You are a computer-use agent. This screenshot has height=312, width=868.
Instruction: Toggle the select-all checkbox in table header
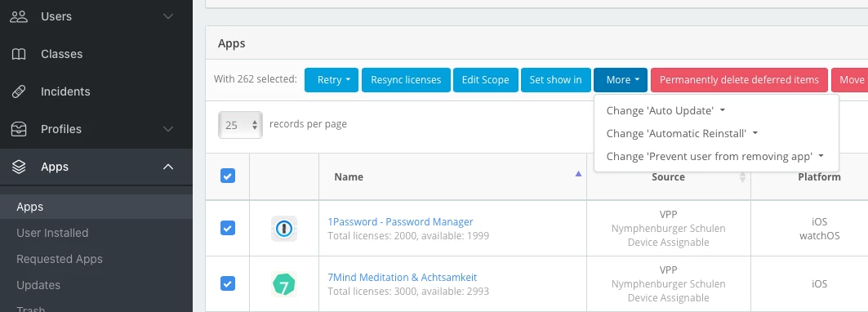pyautogui.click(x=228, y=176)
